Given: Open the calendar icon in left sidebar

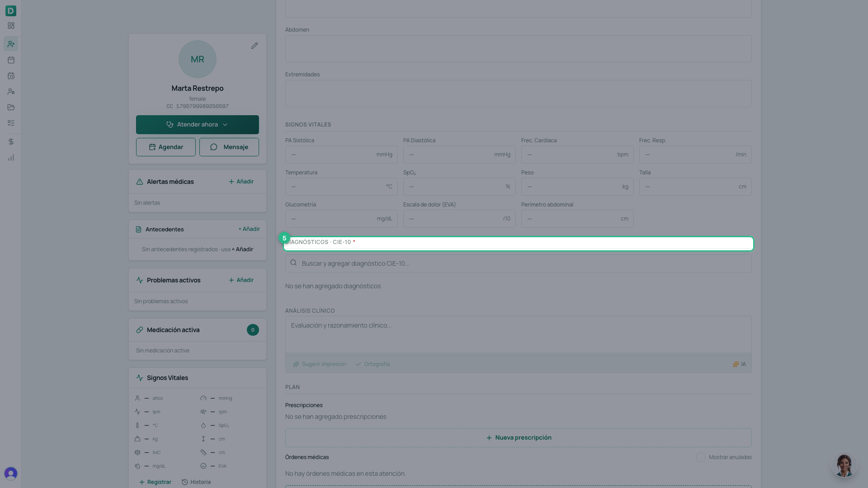Looking at the screenshot, I should (11, 60).
